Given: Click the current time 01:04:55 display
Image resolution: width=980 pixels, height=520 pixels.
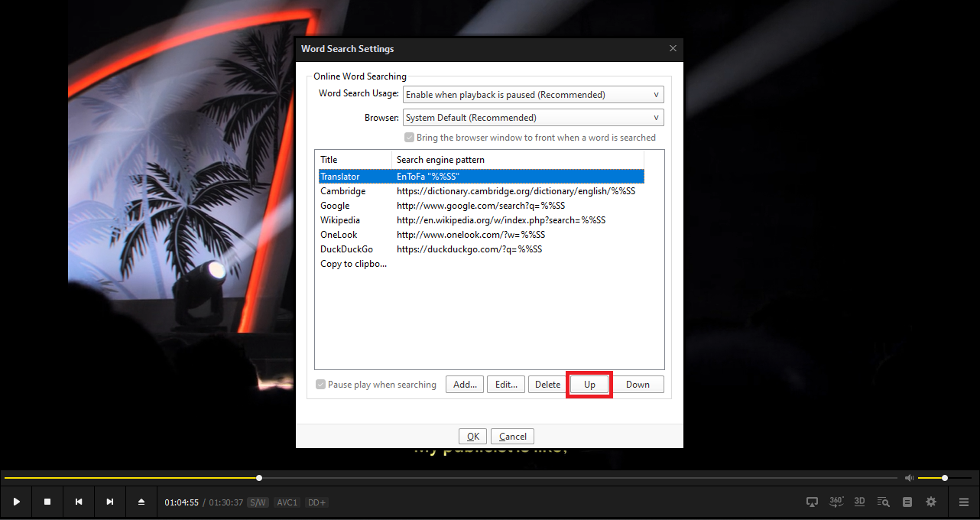Looking at the screenshot, I should [181, 502].
